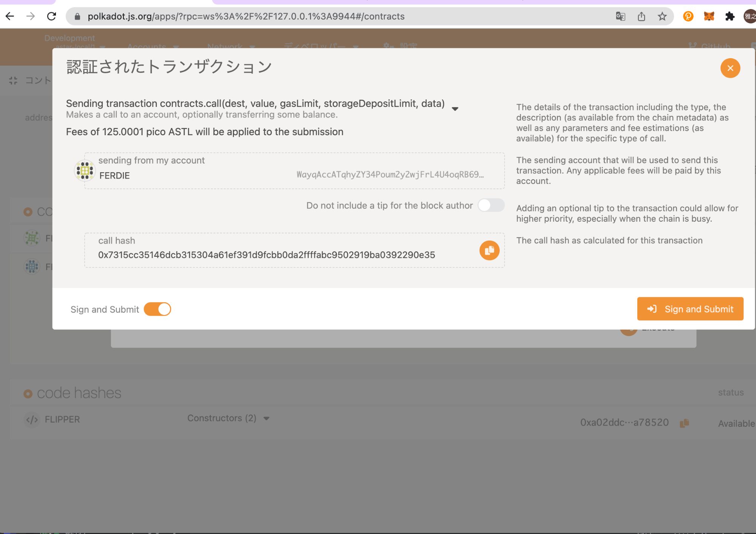The image size is (756, 534).
Task: Click the 0xa02ddc…a78520 hash text
Action: click(x=624, y=422)
